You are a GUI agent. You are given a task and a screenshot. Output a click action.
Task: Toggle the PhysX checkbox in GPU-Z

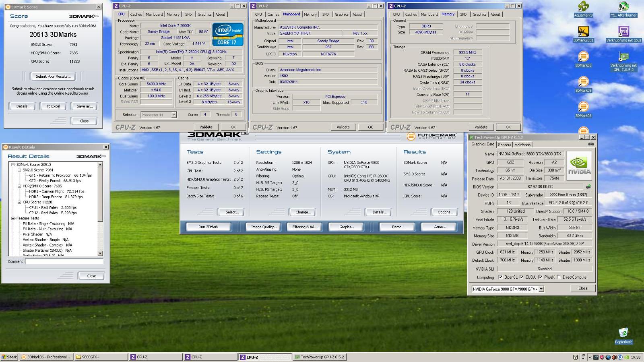pyautogui.click(x=540, y=277)
